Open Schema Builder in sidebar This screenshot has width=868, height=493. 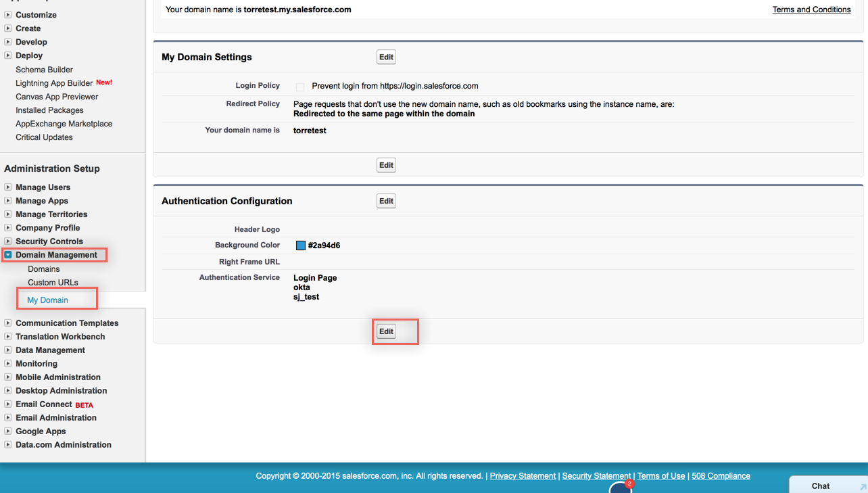(x=44, y=70)
